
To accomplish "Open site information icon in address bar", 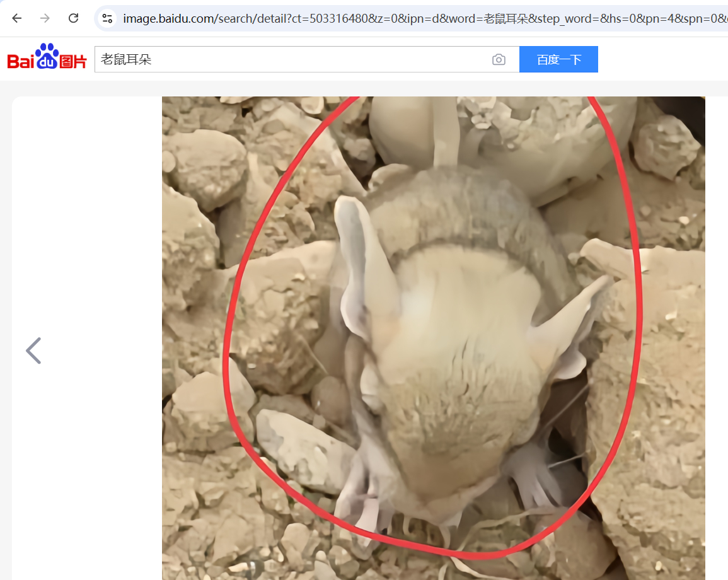I will (107, 18).
